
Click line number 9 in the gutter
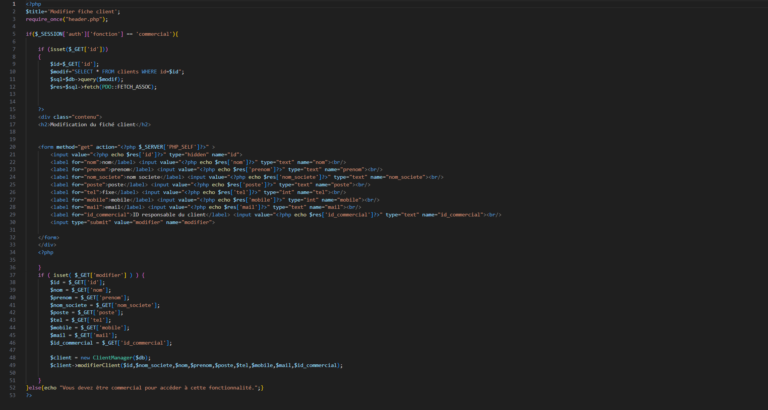tap(14, 64)
